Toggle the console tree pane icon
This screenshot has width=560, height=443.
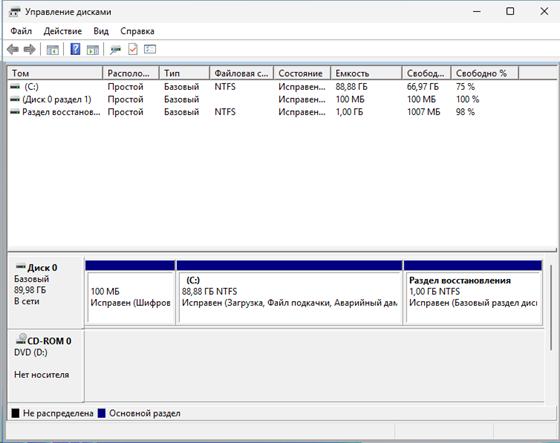52,50
